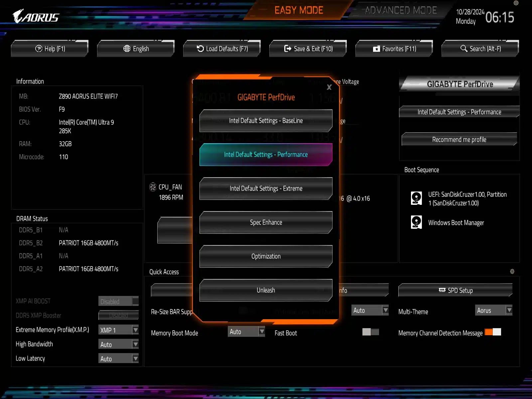Toggle Memory Channel Detection Message switch

493,332
